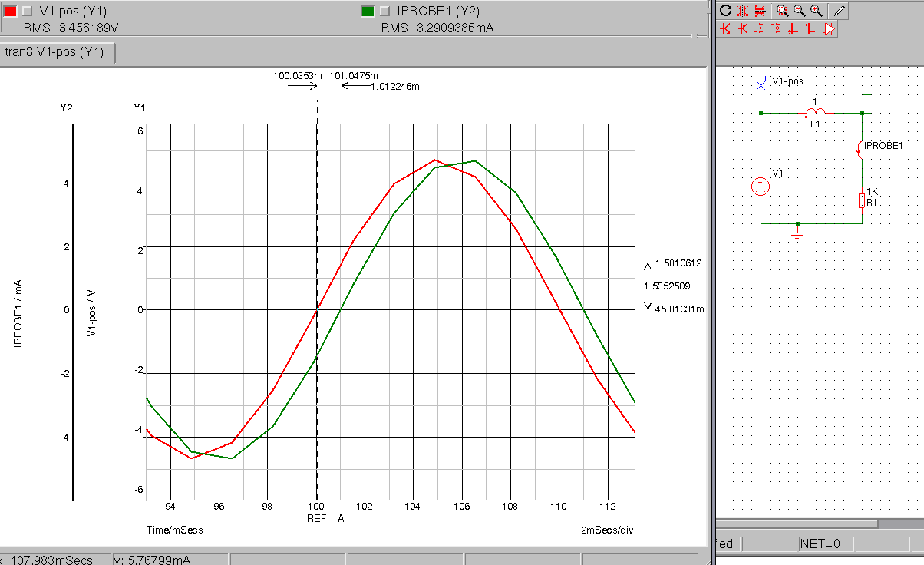This screenshot has height=565, width=924.
Task: Click the mirror horizontally icon
Action: (742, 11)
